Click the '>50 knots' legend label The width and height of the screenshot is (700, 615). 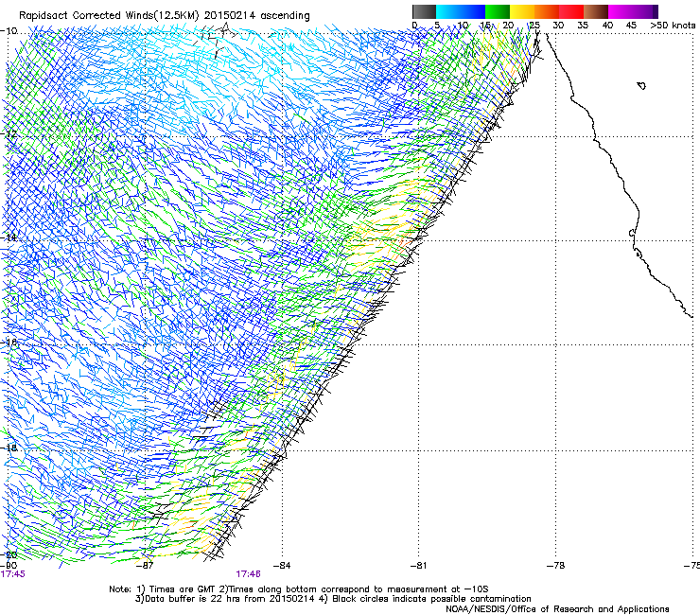[673, 26]
